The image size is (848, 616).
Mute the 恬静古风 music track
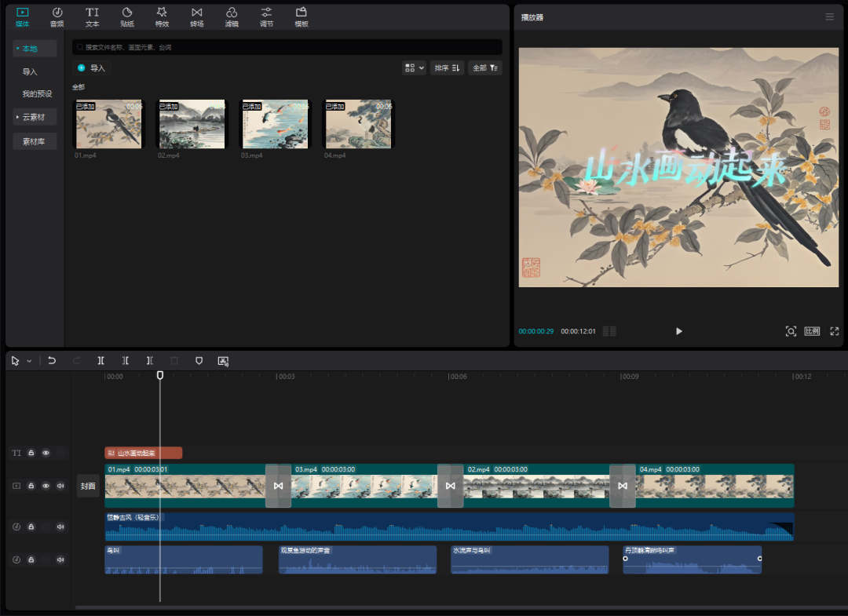(60, 527)
